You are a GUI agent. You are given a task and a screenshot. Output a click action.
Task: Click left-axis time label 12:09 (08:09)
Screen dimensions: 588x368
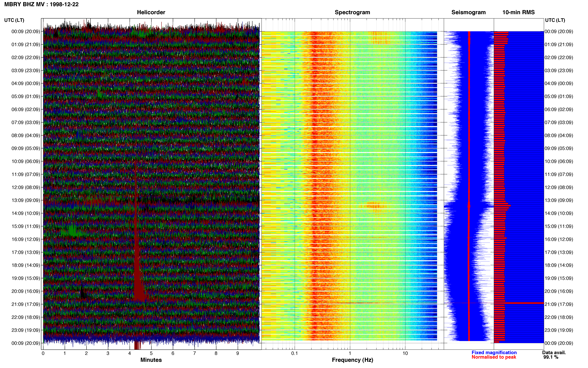[26, 187]
